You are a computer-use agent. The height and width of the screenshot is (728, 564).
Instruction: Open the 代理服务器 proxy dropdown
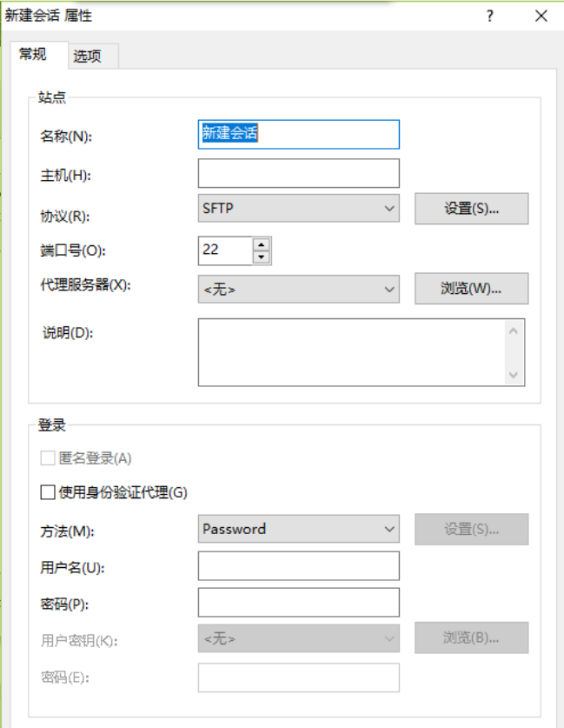coord(298,290)
